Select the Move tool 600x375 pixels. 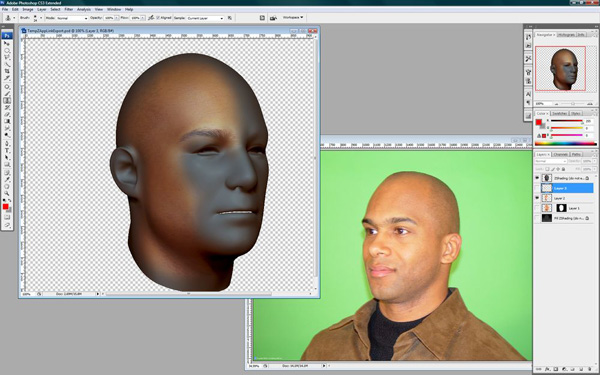pyautogui.click(x=7, y=44)
